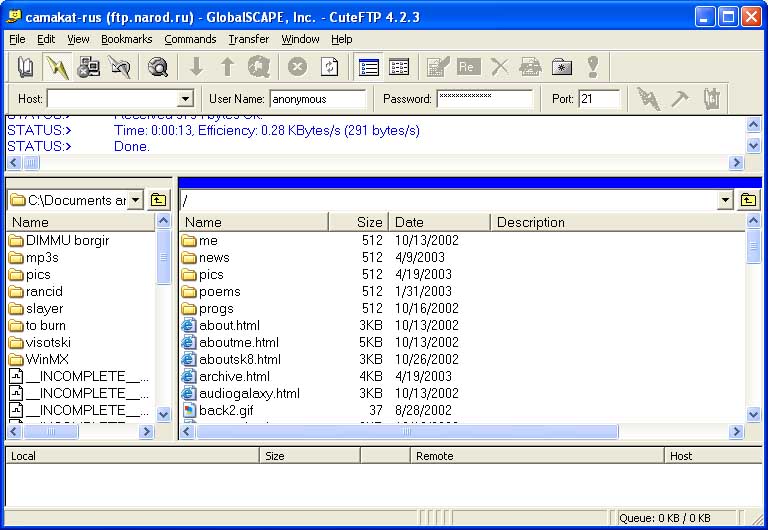The height and width of the screenshot is (530, 768).
Task: Sort remote files by Size column
Action: (x=358, y=222)
